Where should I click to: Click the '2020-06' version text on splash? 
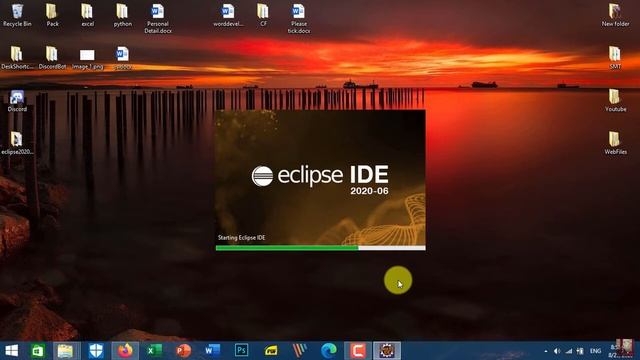coord(369,191)
